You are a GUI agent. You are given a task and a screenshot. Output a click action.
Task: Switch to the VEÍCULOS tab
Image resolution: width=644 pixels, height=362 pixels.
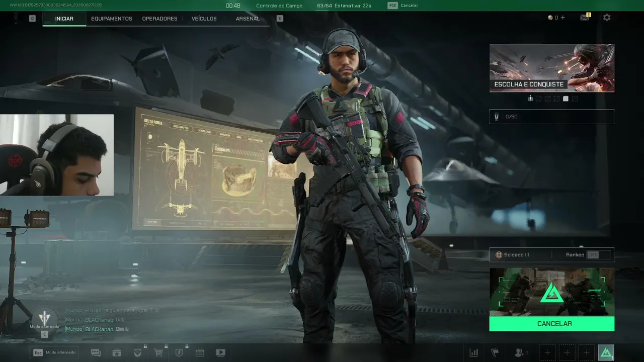pyautogui.click(x=204, y=19)
